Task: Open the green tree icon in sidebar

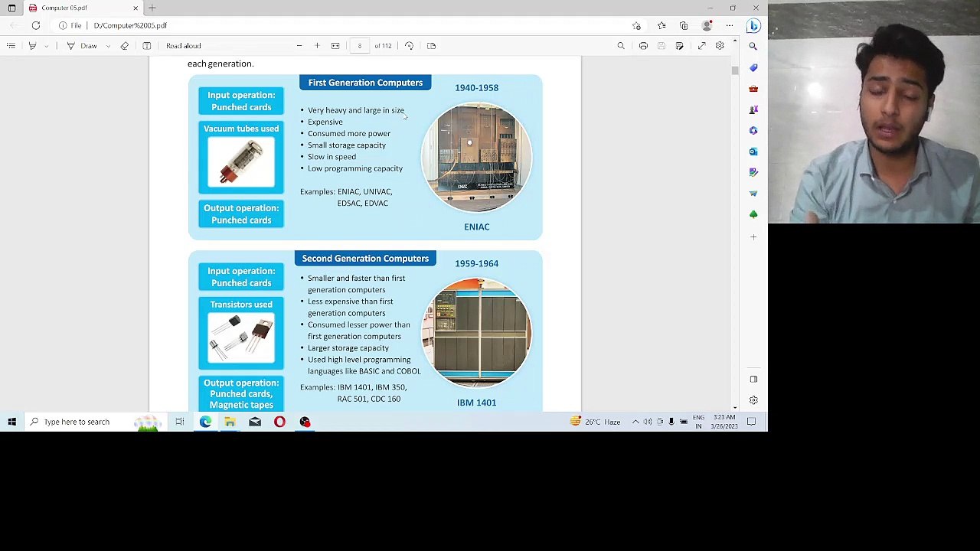Action: point(753,214)
